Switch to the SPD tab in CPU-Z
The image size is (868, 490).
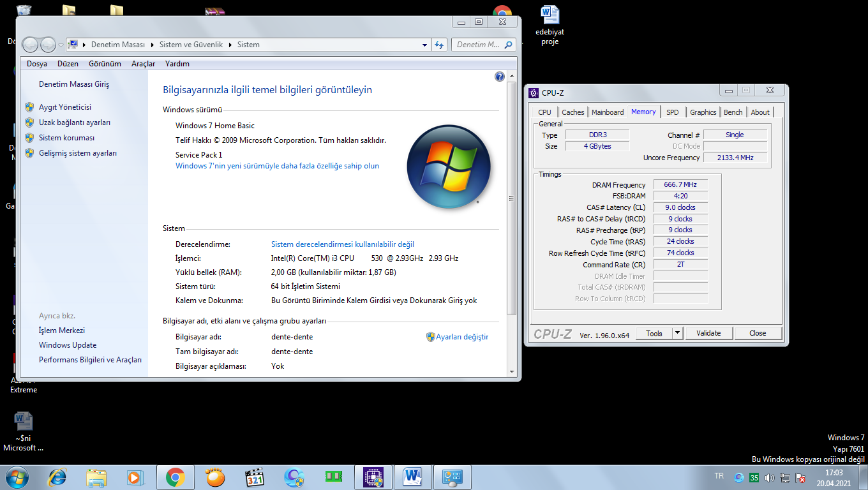click(x=673, y=112)
